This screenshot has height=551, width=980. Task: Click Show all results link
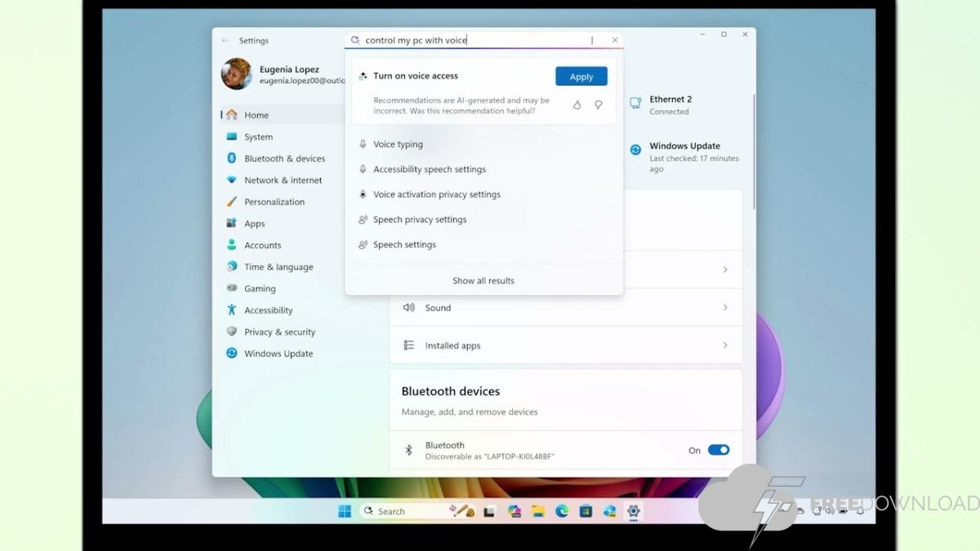click(483, 281)
